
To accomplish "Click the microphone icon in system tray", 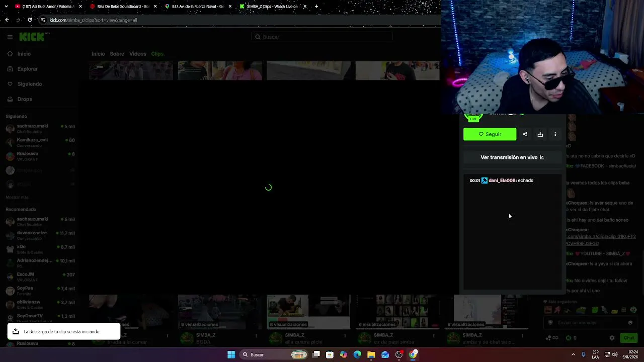I will tap(584, 354).
